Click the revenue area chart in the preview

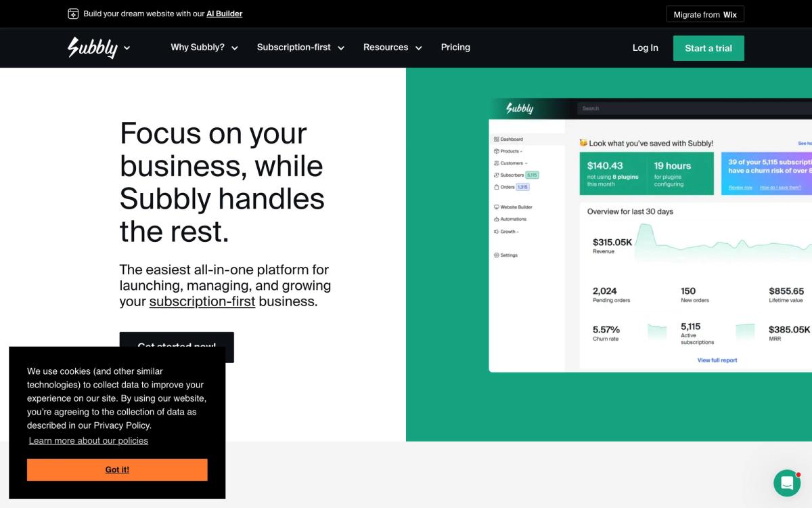pos(722,244)
